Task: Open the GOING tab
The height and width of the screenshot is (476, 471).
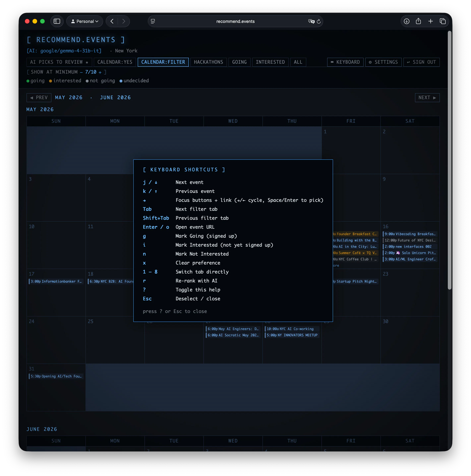Action: 239,62
